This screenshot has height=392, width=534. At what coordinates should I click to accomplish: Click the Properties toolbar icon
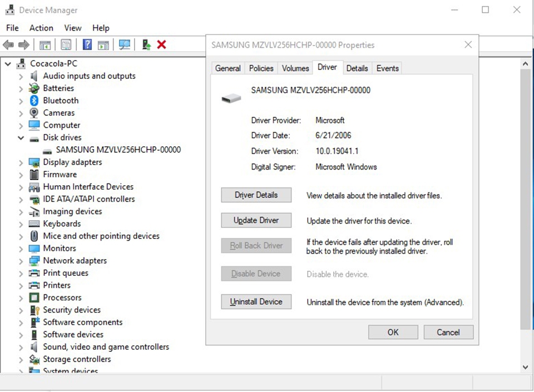(x=66, y=44)
